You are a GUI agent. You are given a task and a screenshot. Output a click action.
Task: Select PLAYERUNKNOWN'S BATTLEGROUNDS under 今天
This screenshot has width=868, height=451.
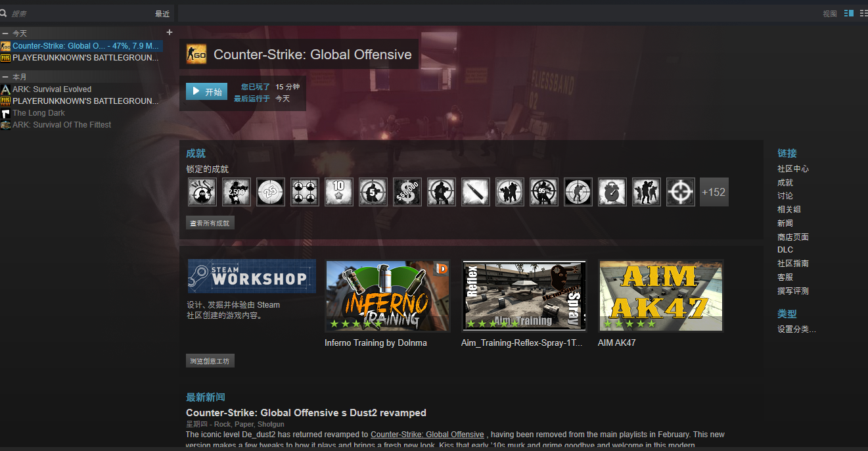tap(81, 58)
